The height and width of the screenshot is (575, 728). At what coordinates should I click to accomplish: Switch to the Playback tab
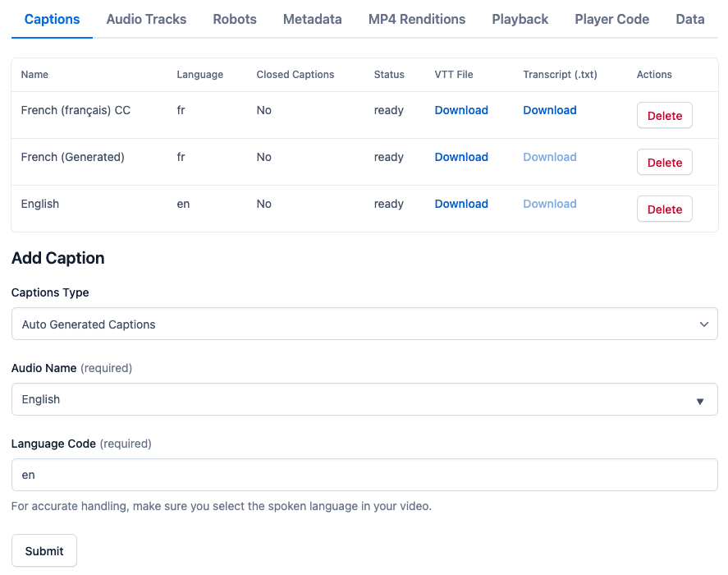(520, 19)
